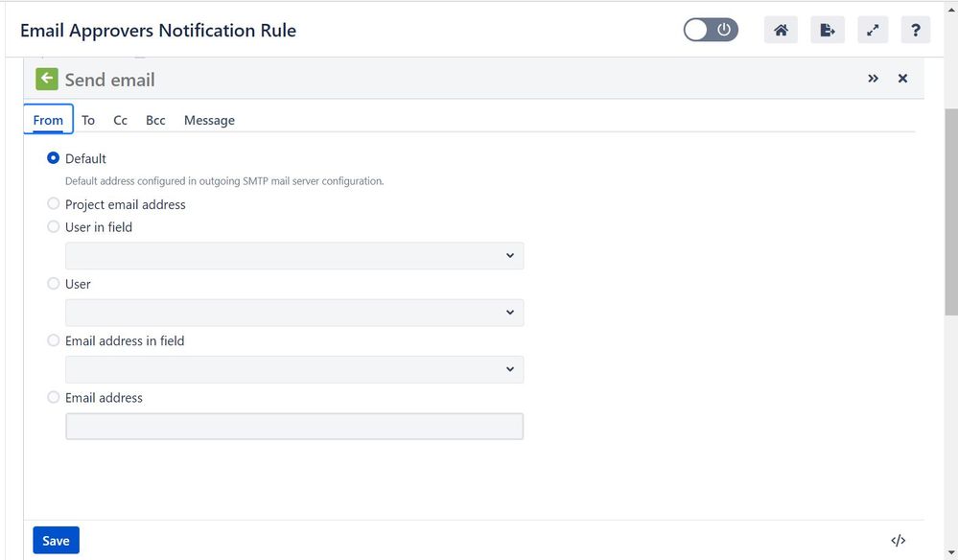
Task: Select Email address in field option
Action: [x=53, y=340]
